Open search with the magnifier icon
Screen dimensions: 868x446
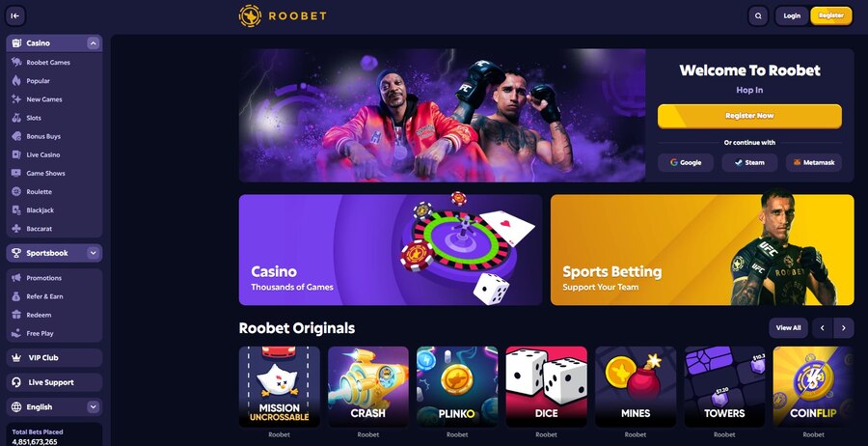[x=758, y=16]
